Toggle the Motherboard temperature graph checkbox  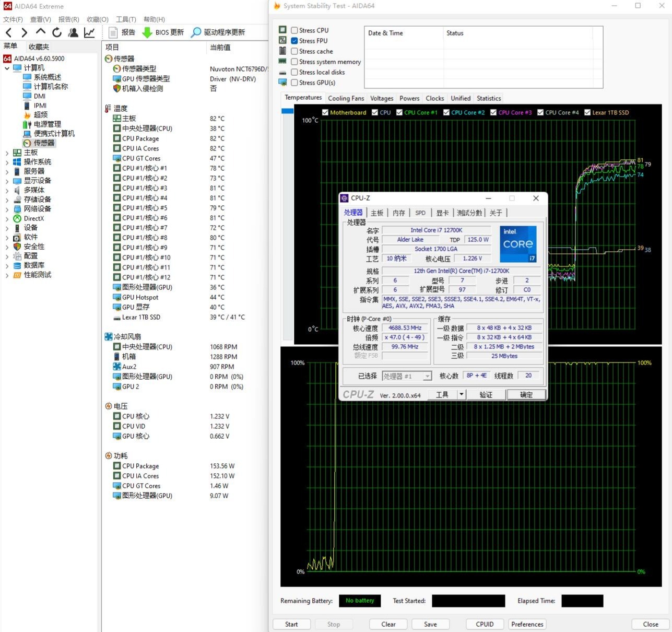(325, 112)
